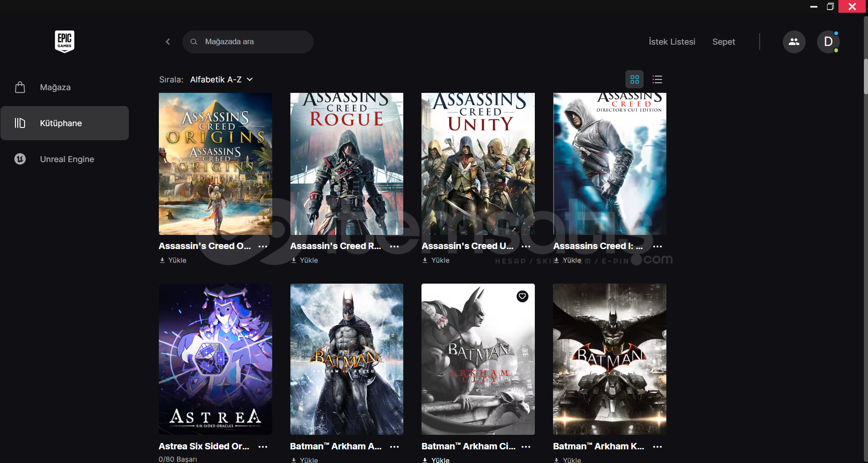This screenshot has height=463, width=868.
Task: Minimize the Epic Games window
Action: 814,6
